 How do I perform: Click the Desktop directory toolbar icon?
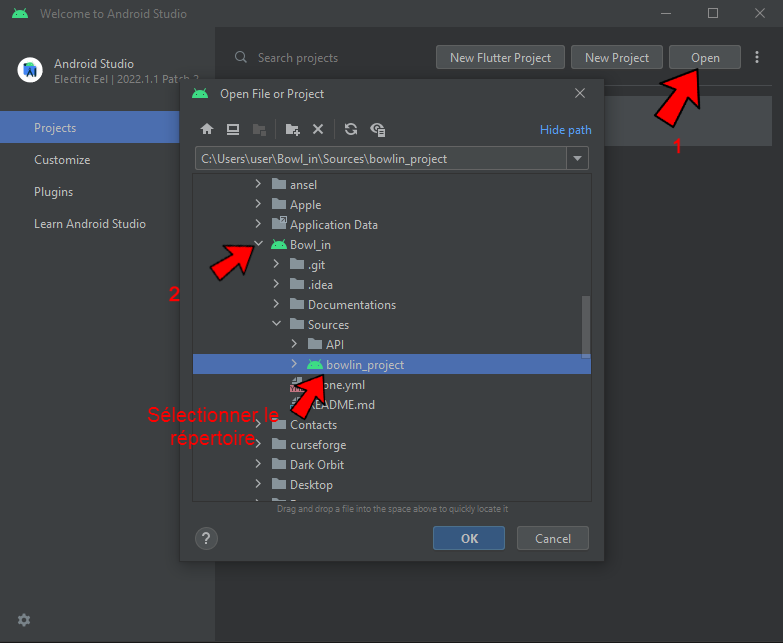tap(233, 129)
